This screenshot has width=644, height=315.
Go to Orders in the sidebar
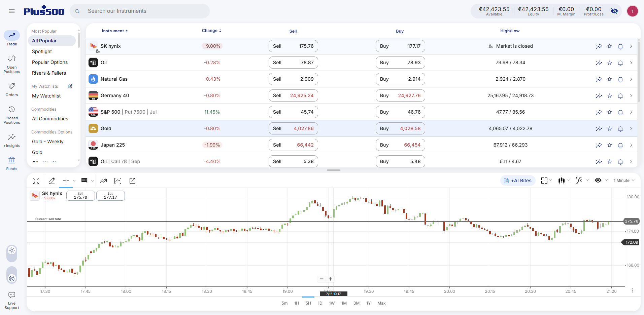[12, 90]
